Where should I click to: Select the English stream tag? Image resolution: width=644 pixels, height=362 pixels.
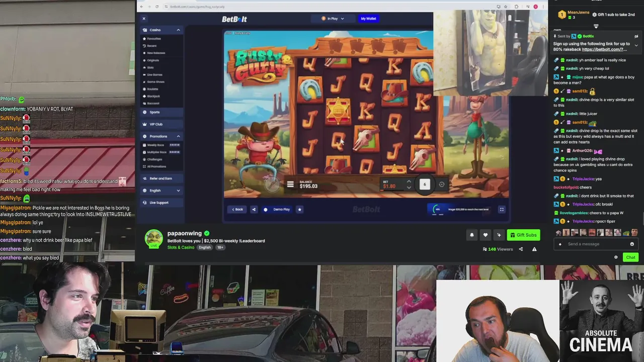[x=204, y=247]
